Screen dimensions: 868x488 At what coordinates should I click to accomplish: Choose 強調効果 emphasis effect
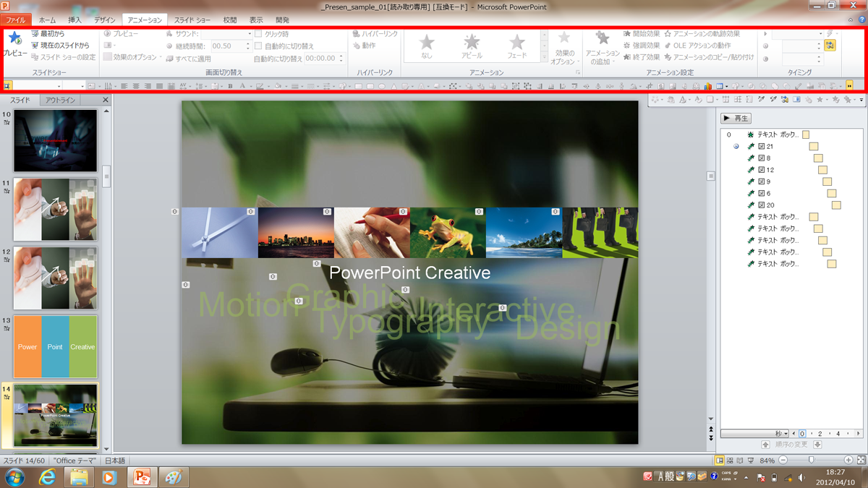[x=642, y=46]
